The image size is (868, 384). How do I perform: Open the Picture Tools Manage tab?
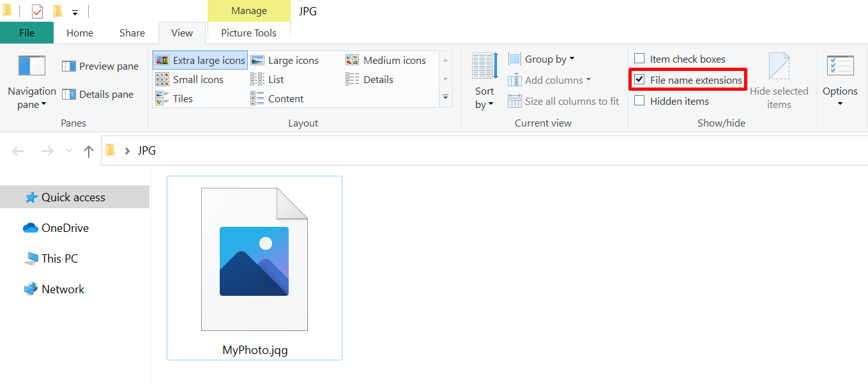click(x=248, y=11)
